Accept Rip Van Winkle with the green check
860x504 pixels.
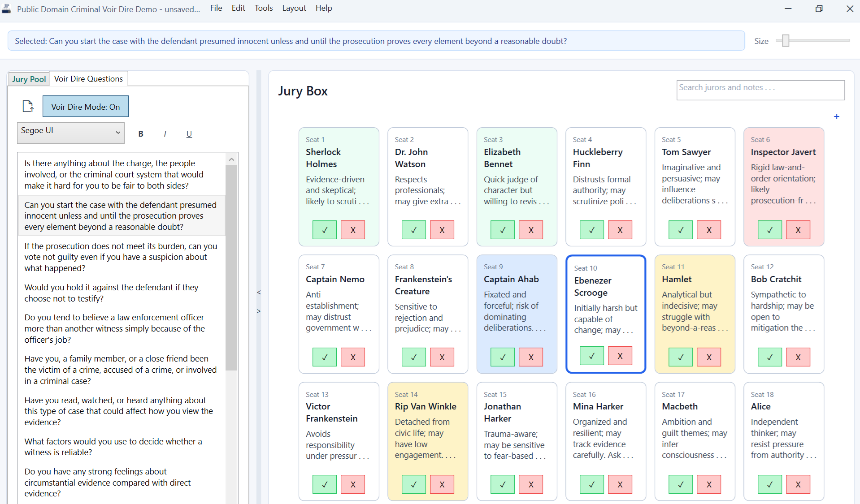tap(414, 484)
